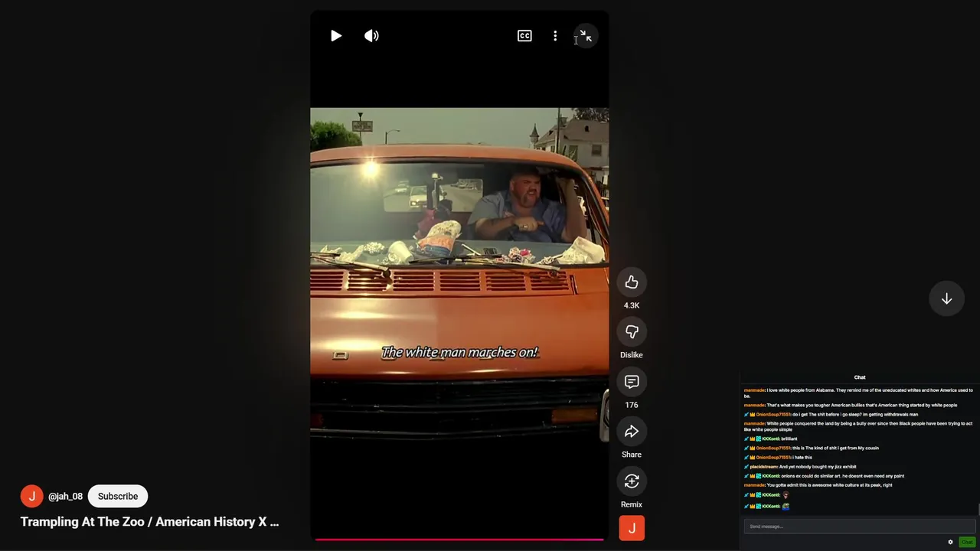Share this Short via the arrow icon

(x=632, y=432)
